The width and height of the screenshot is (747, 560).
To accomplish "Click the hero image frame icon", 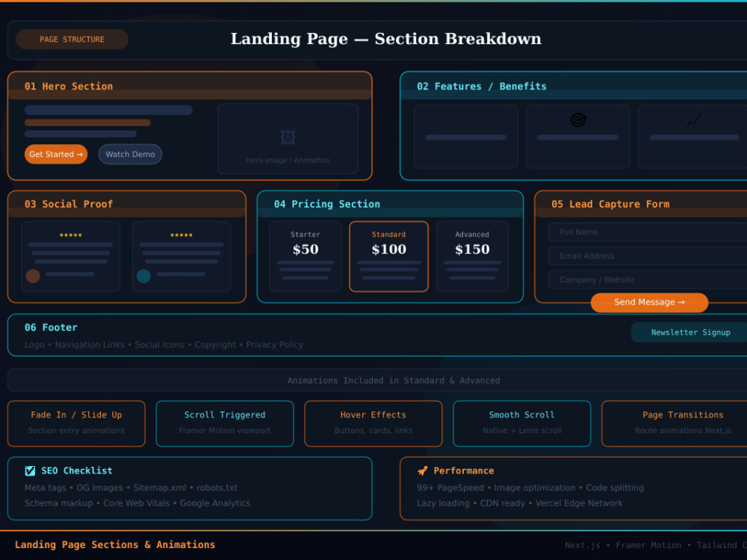I will 288,137.
